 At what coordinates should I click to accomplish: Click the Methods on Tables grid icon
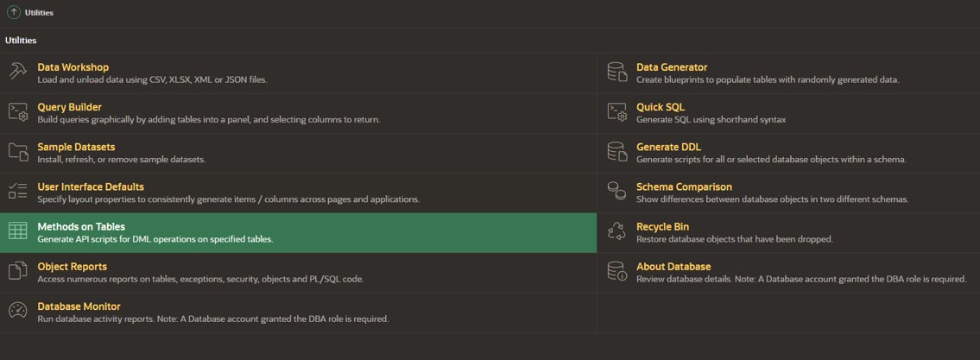coord(17,231)
